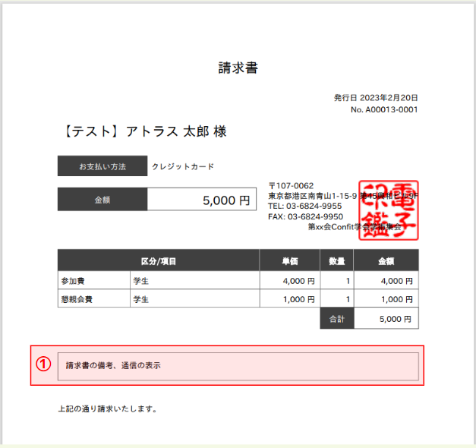This screenshot has width=476, height=448.
Task: Click the 5,000 円 total amount box
Action: 202,199
